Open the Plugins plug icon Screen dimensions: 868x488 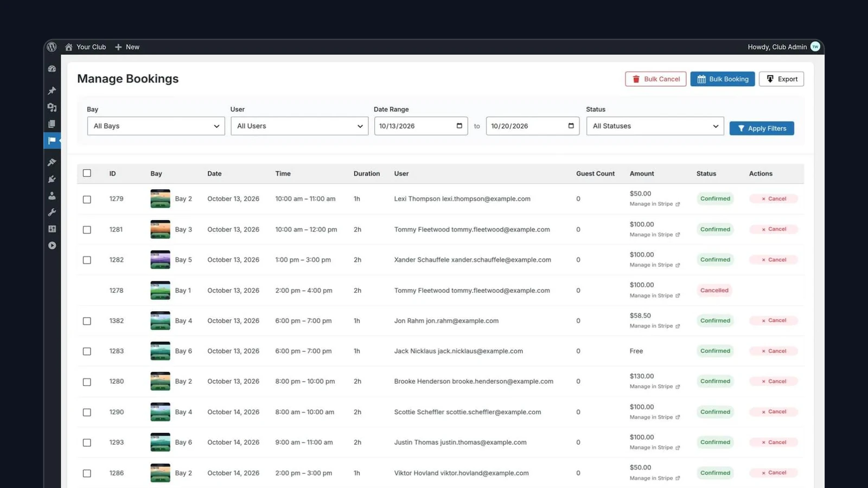[52, 179]
